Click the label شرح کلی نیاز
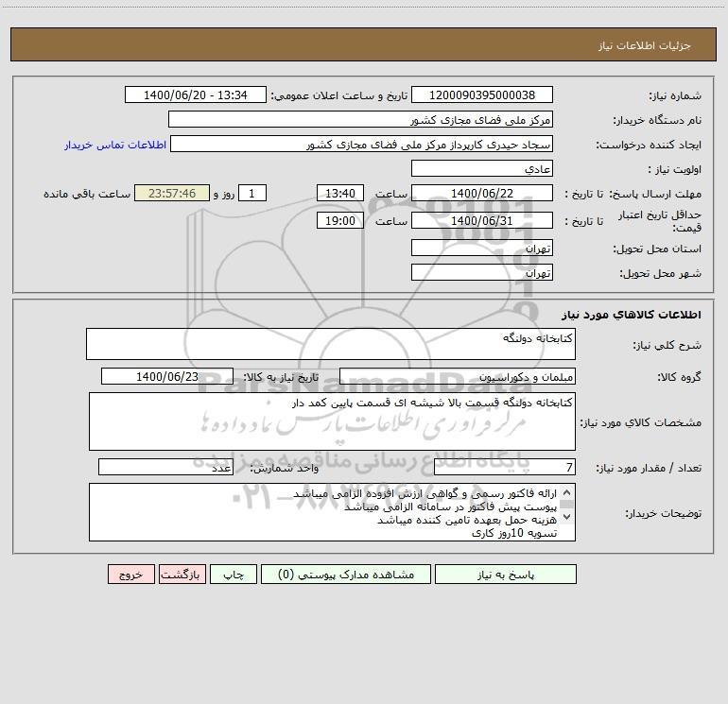The height and width of the screenshot is (704, 728). 667,345
